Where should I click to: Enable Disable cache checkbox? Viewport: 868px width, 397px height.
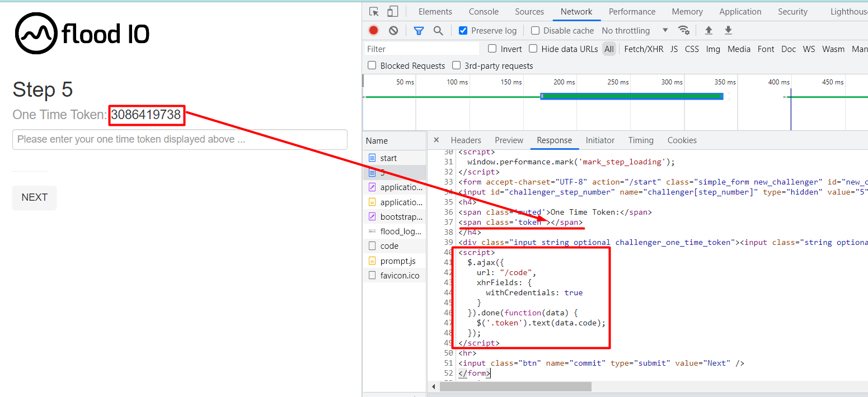coord(535,31)
